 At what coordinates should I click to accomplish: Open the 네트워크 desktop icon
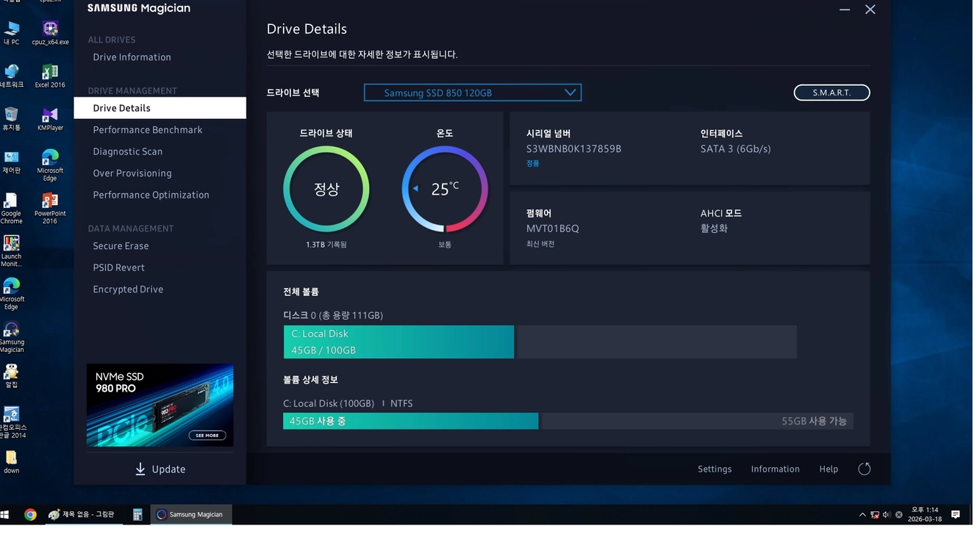click(x=12, y=76)
